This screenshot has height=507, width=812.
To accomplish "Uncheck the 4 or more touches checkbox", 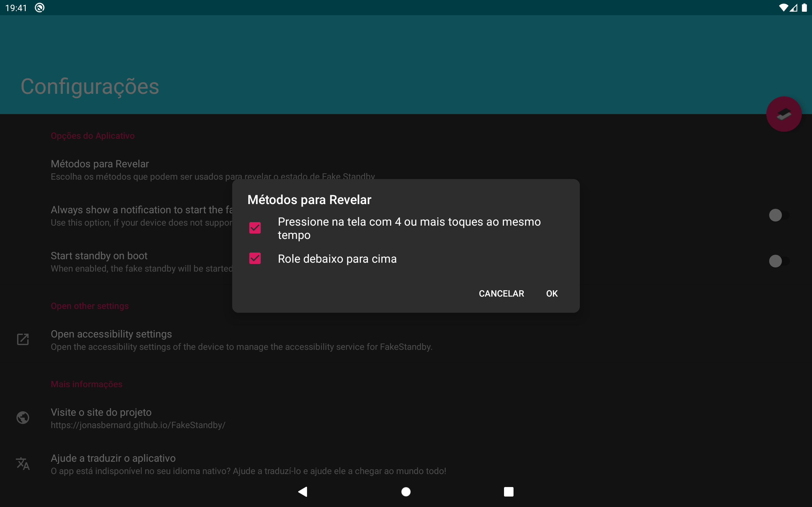I will click(x=255, y=228).
